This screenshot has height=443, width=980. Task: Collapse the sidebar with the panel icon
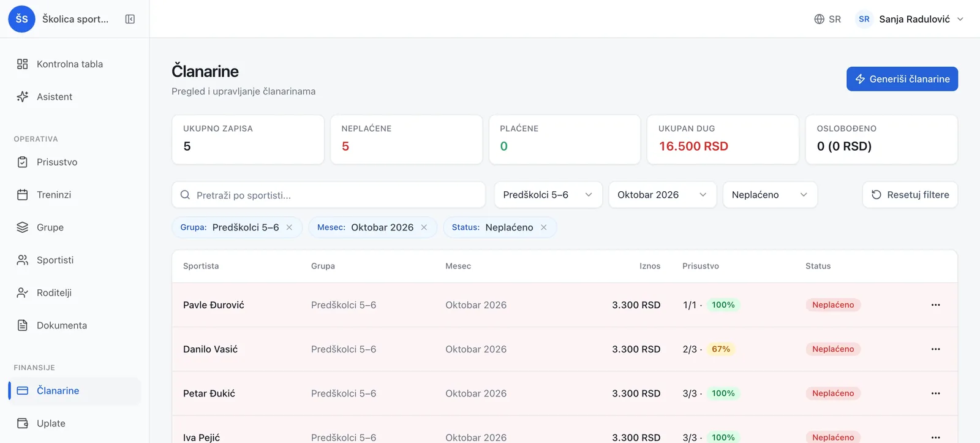(130, 19)
